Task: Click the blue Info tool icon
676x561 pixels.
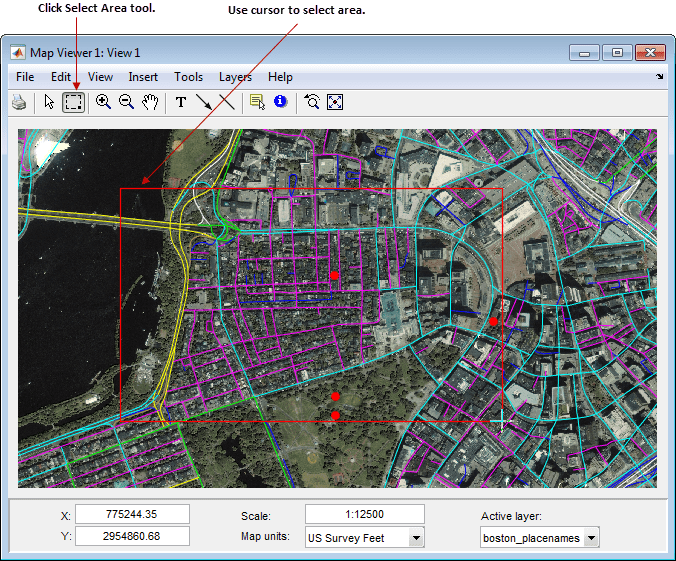Action: (x=280, y=102)
